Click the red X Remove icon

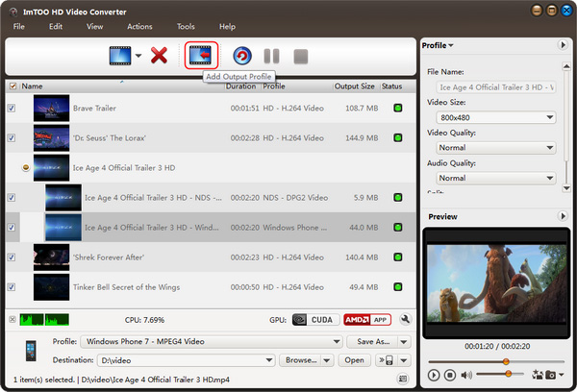click(x=159, y=56)
